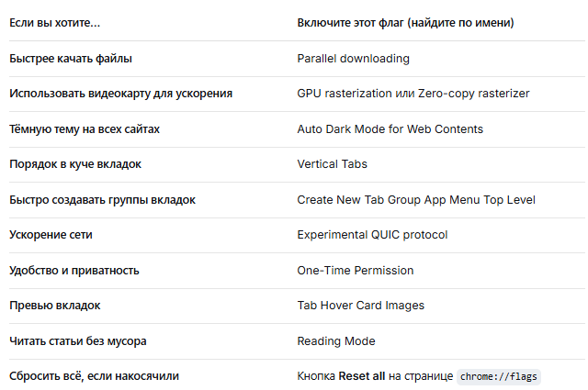Click 'GPU rasterization или Zero-copy rasterizer' text
The width and height of the screenshot is (588, 390).
pos(413,94)
